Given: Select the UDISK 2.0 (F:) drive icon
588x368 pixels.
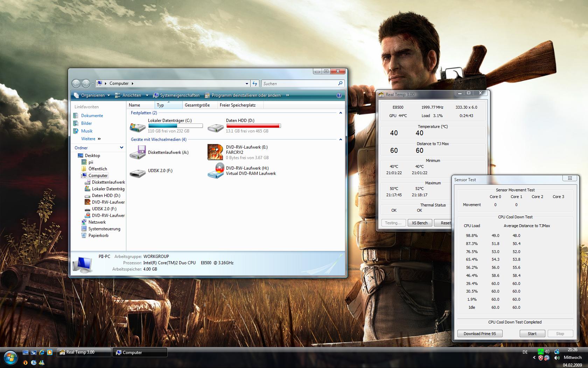Looking at the screenshot, I should tap(138, 173).
